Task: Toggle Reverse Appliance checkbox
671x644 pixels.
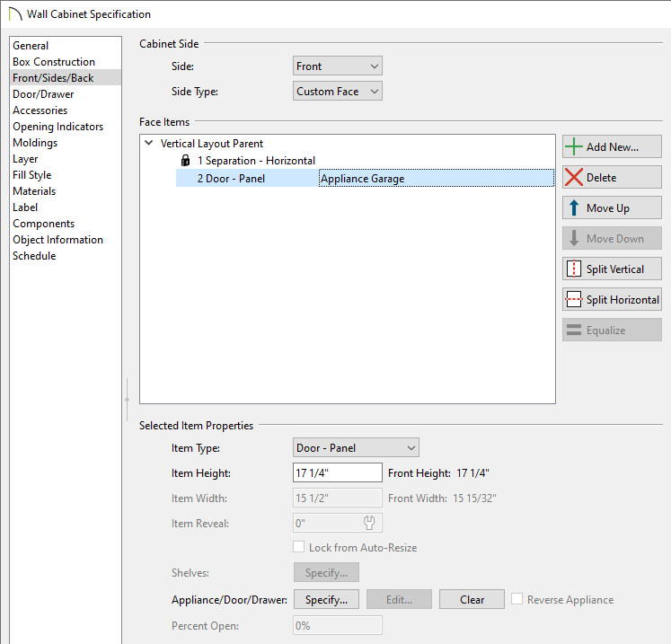Action: (516, 599)
